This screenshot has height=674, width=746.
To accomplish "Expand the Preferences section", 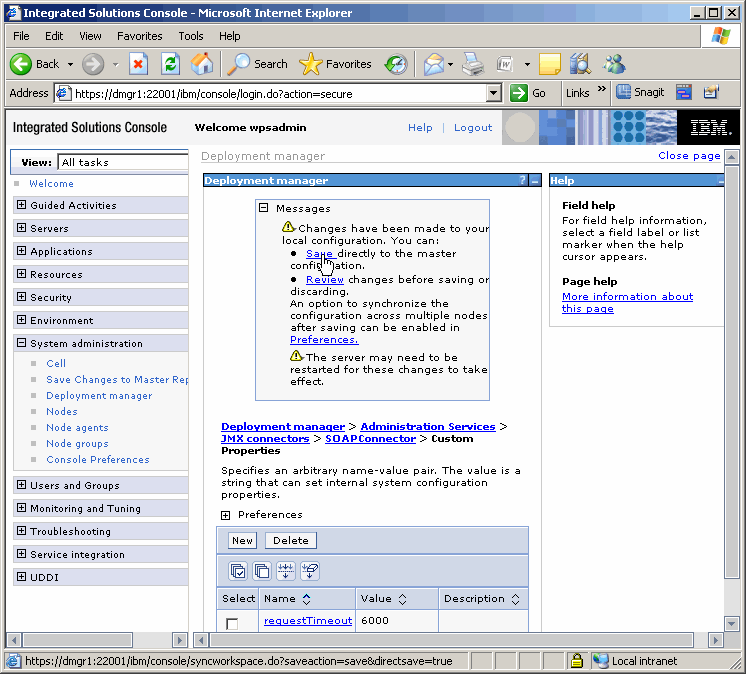I will (x=226, y=515).
